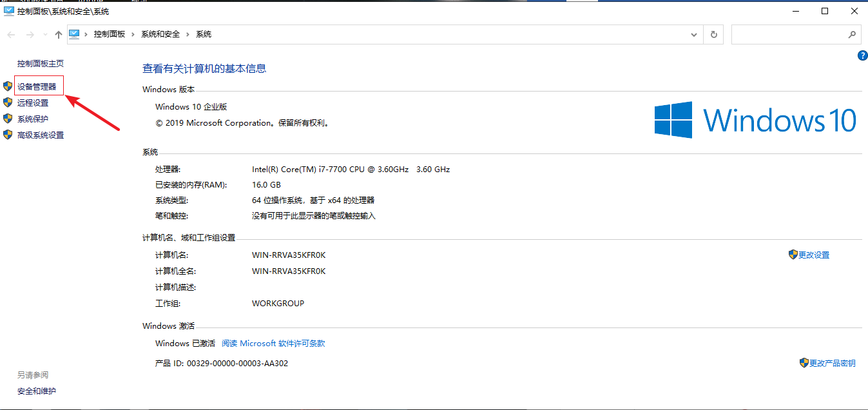Select 系统和安全 in the address breadcrumb

[x=160, y=34]
